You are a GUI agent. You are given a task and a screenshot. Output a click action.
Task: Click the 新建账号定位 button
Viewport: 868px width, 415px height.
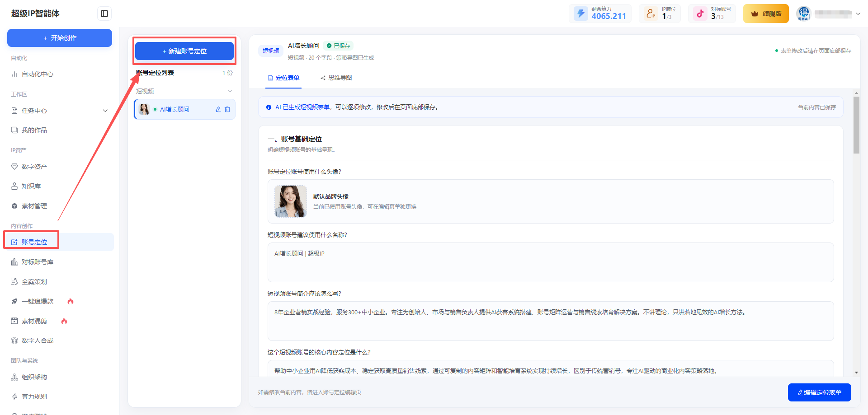184,51
